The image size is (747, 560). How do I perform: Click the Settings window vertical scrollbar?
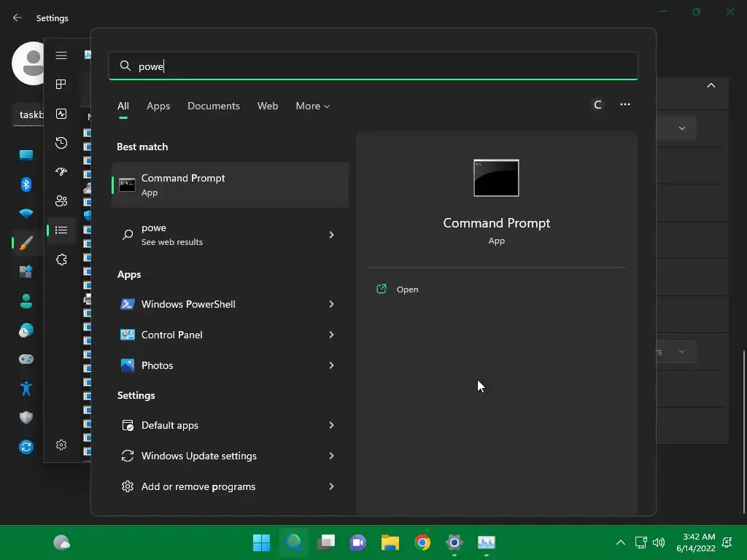pyautogui.click(x=743, y=432)
